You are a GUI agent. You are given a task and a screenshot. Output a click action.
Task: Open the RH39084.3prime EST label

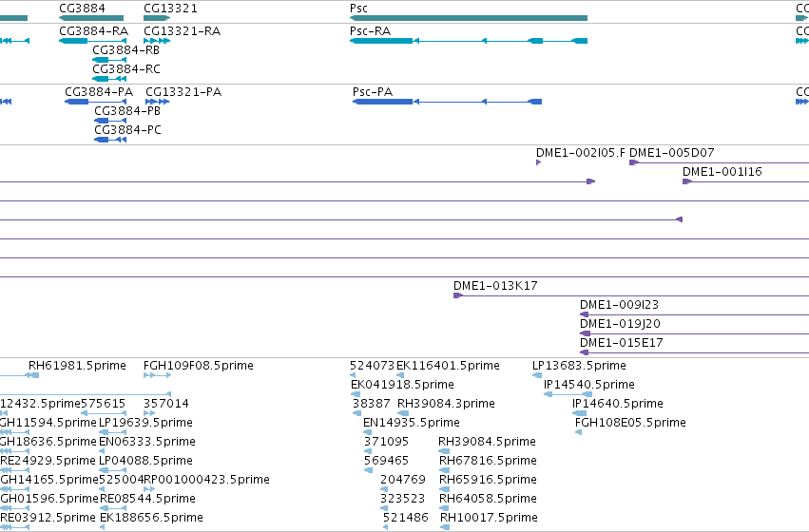click(x=446, y=404)
